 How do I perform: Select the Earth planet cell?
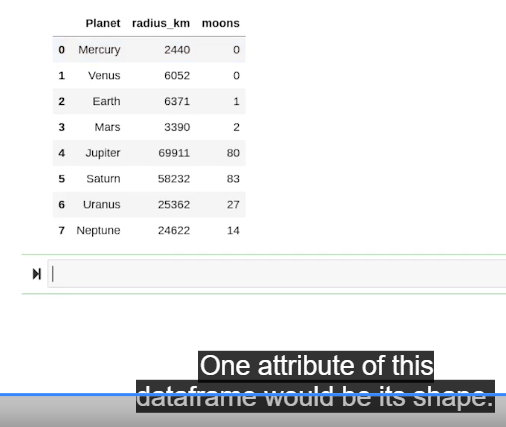[x=106, y=101]
